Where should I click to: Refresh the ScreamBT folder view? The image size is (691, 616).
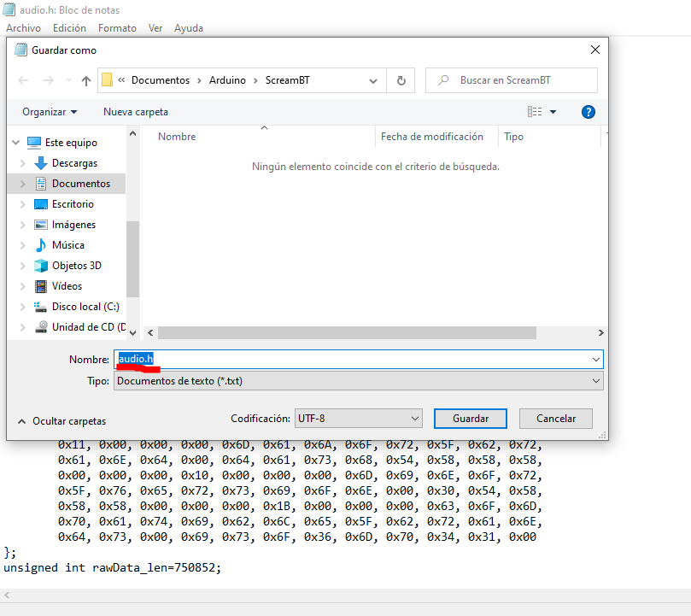pyautogui.click(x=400, y=79)
